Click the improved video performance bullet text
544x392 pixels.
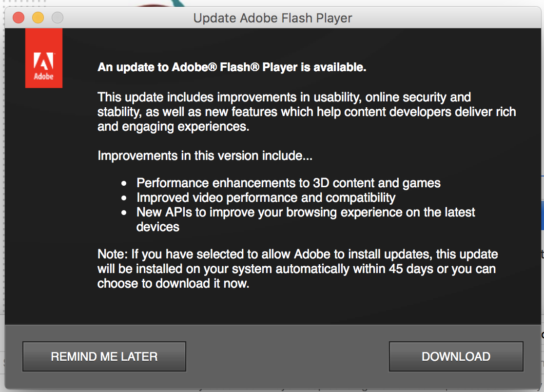[x=266, y=198]
